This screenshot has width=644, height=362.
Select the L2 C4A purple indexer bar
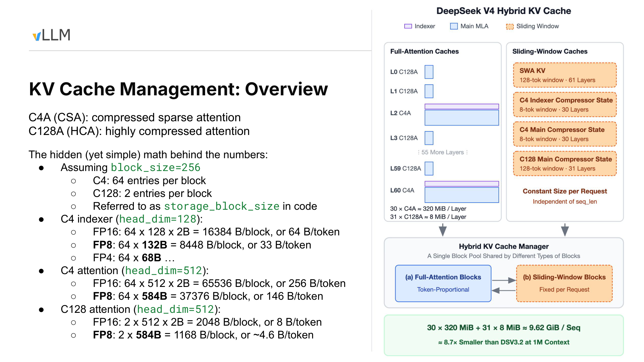(x=462, y=106)
